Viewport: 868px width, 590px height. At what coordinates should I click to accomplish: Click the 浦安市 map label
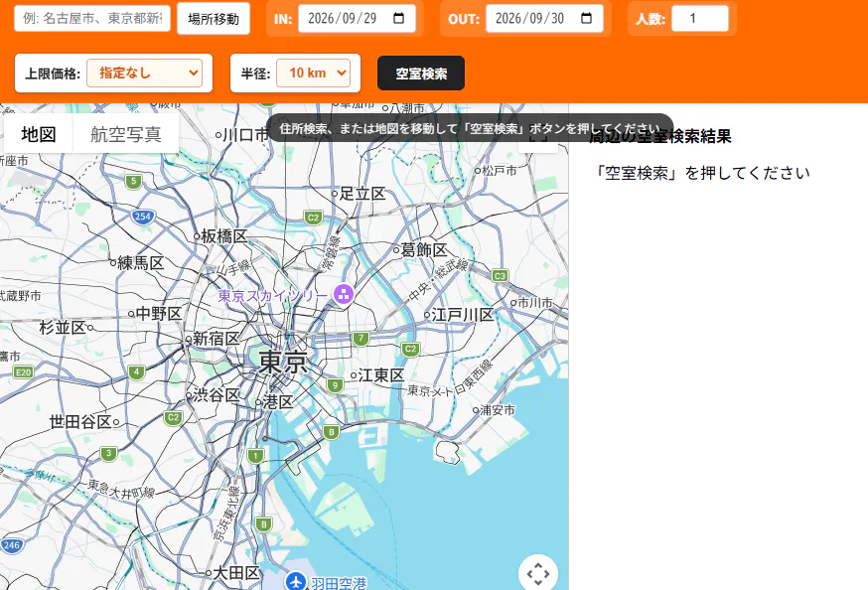pos(498,409)
